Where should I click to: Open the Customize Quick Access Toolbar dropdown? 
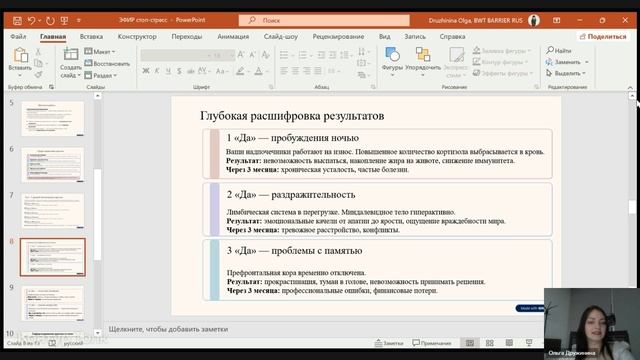click(x=79, y=20)
